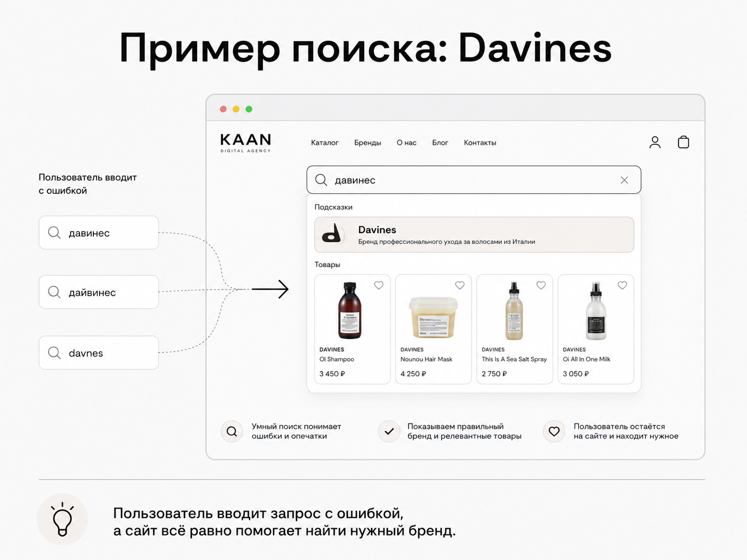
Task: Click the price 2 750 ₽
Action: tap(494, 374)
